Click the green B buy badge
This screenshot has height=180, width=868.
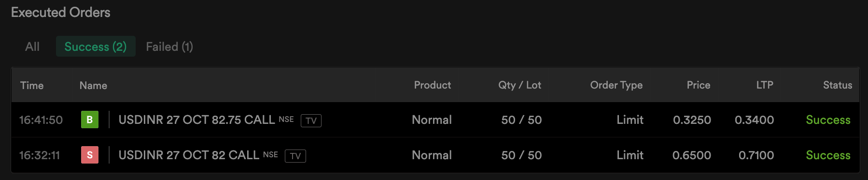click(90, 120)
